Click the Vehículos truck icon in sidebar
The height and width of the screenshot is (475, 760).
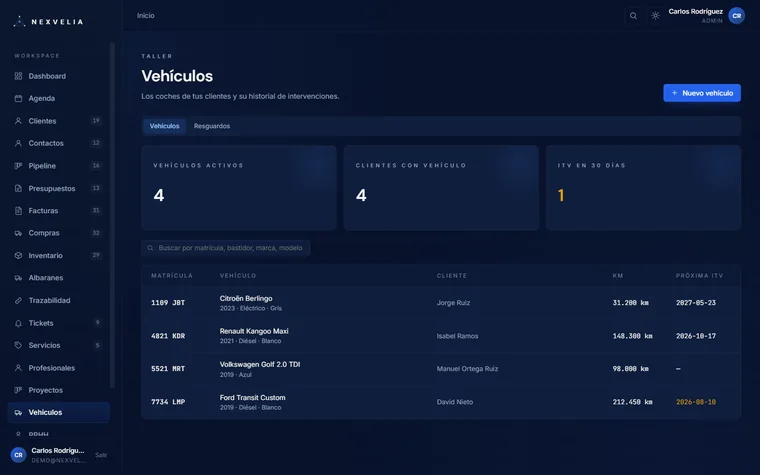(x=18, y=412)
